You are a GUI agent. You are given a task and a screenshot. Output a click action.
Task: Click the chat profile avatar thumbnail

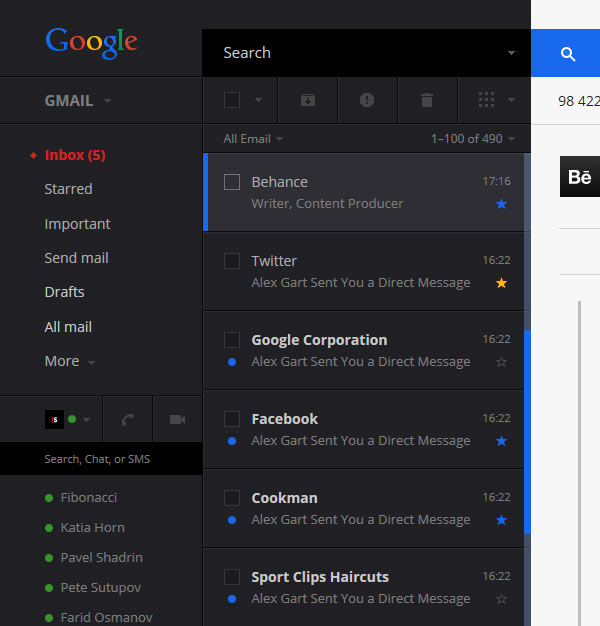click(54, 420)
